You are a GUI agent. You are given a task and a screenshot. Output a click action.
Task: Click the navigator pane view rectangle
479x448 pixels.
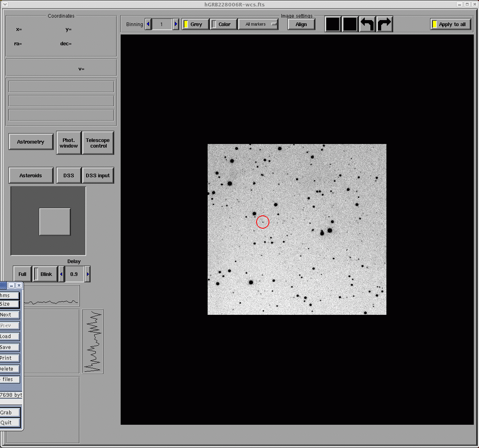pyautogui.click(x=55, y=222)
